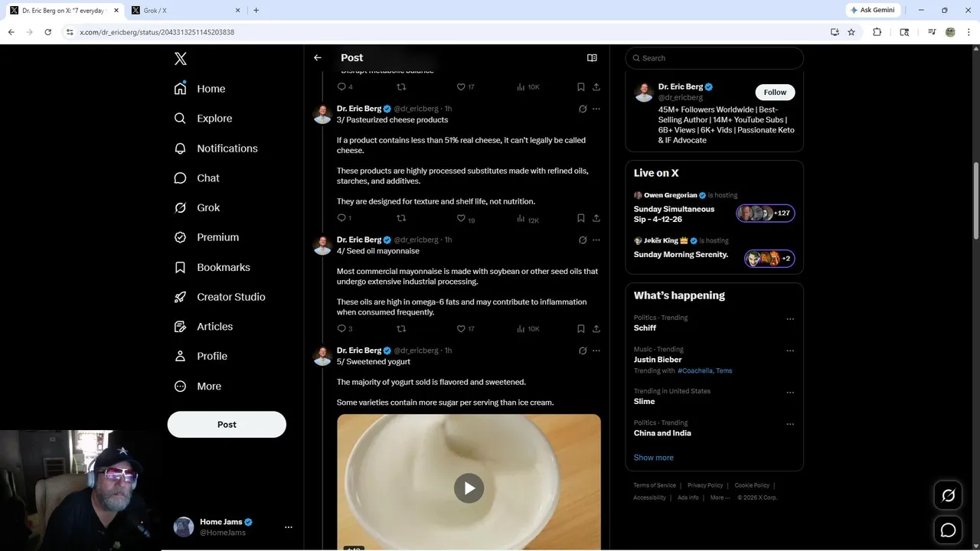Go to Home in the sidebar

(200, 89)
